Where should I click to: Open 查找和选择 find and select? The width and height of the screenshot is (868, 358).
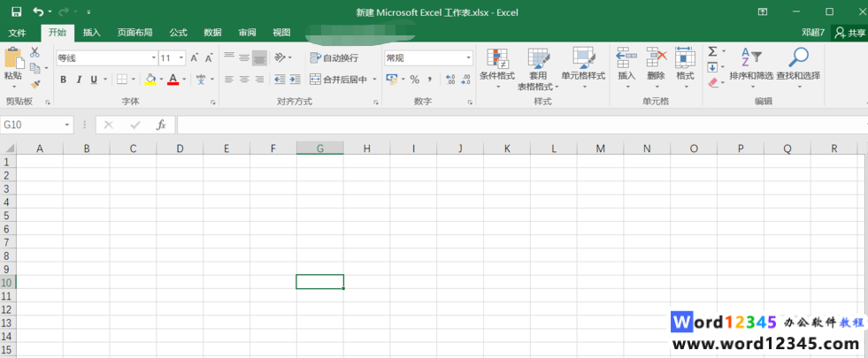point(798,69)
